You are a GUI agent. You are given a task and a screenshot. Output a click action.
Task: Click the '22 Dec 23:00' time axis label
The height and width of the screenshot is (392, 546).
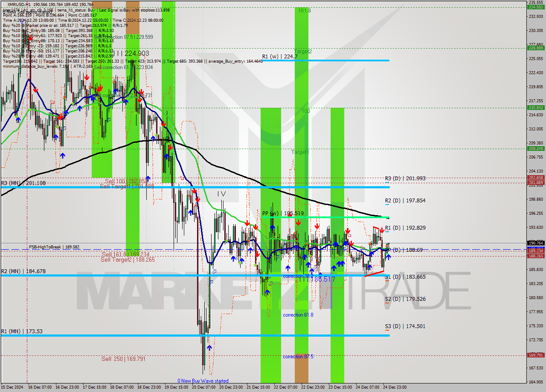tap(312, 387)
